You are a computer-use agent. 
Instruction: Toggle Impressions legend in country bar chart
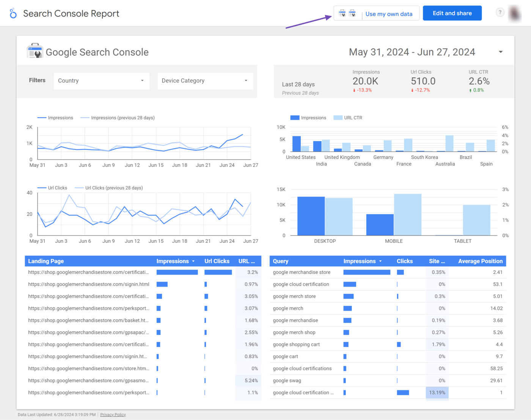pyautogui.click(x=308, y=118)
